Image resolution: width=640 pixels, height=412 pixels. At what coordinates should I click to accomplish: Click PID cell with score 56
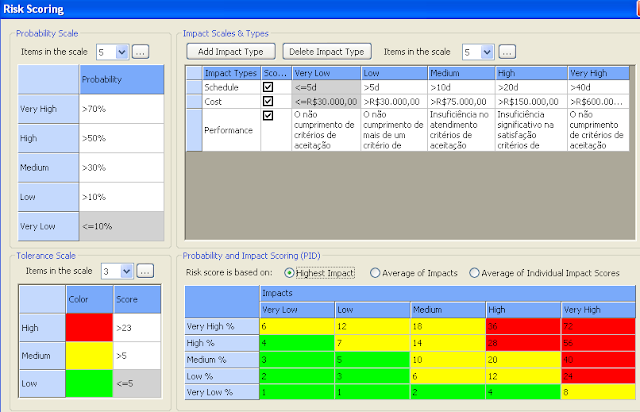(598, 343)
